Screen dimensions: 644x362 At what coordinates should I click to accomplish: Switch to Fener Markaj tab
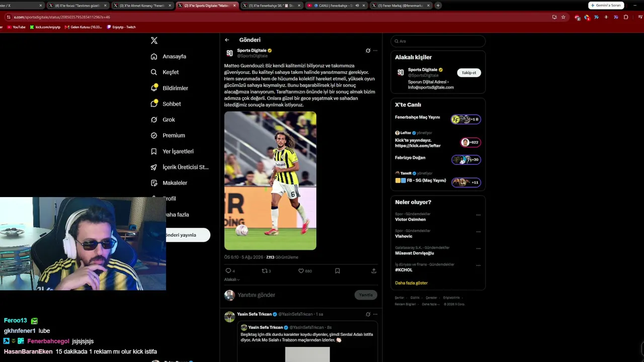coord(400,6)
